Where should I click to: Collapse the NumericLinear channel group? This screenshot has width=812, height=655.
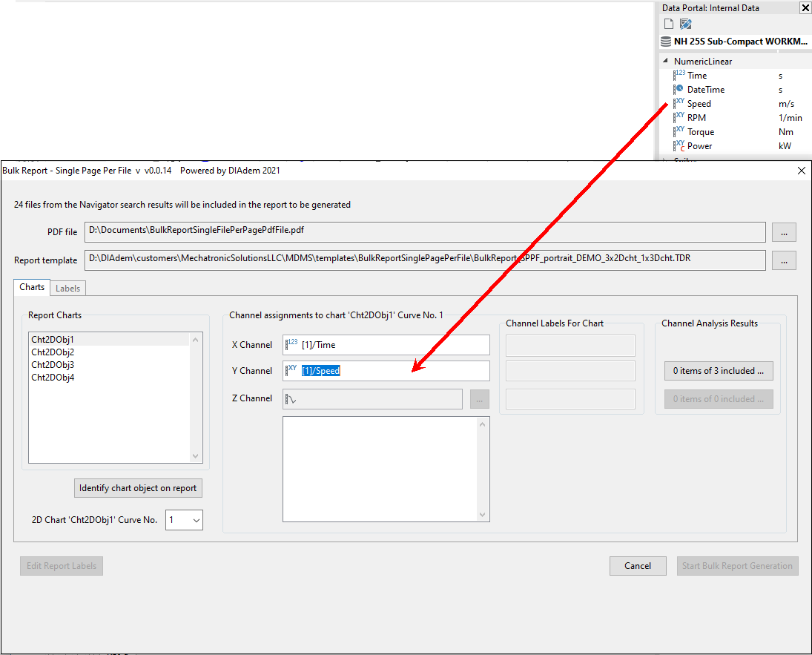click(x=665, y=62)
